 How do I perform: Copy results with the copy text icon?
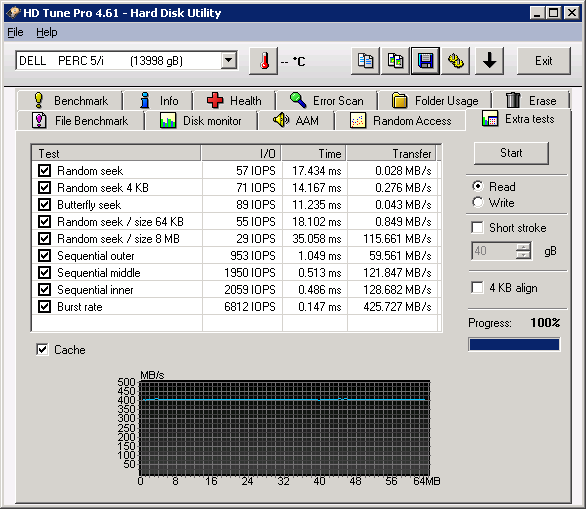point(365,61)
